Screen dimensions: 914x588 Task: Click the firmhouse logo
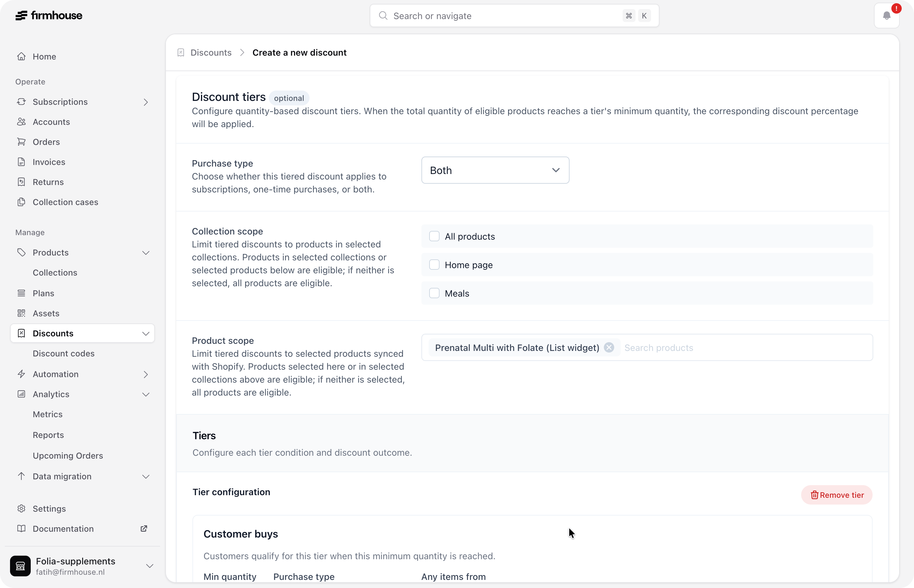(x=49, y=15)
